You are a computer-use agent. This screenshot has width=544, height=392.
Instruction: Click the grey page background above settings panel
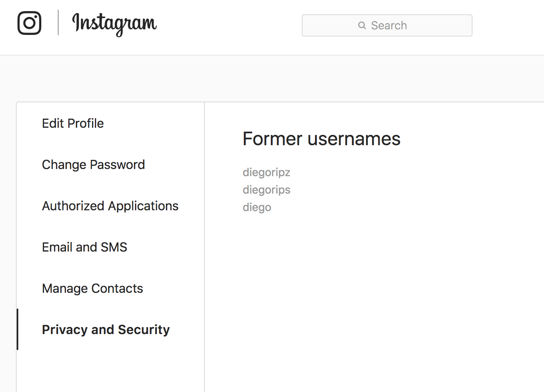[272, 78]
